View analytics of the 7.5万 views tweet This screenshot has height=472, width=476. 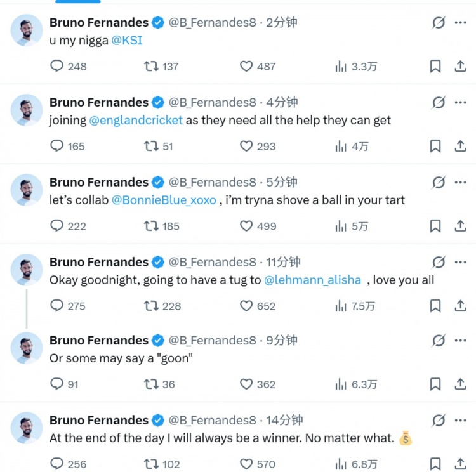tap(341, 306)
